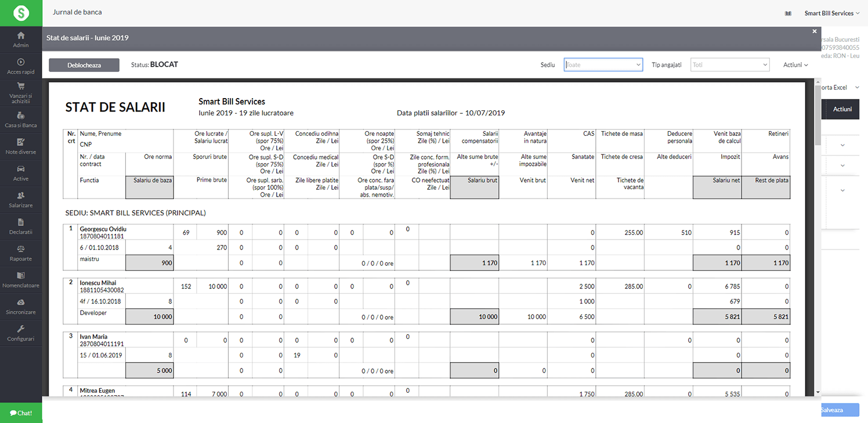Open Note diverse sidebar icon
Screen dimensions: 868x423
pyautogui.click(x=21, y=142)
